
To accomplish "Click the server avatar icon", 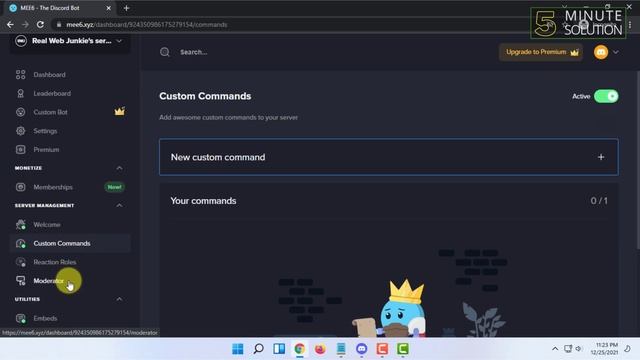I will [21, 41].
